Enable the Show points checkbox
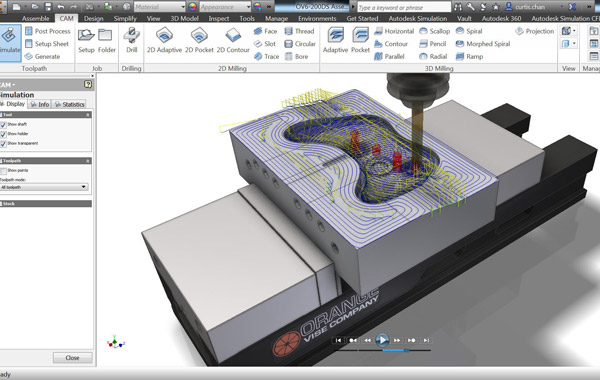The width and height of the screenshot is (600, 380). click(3, 171)
